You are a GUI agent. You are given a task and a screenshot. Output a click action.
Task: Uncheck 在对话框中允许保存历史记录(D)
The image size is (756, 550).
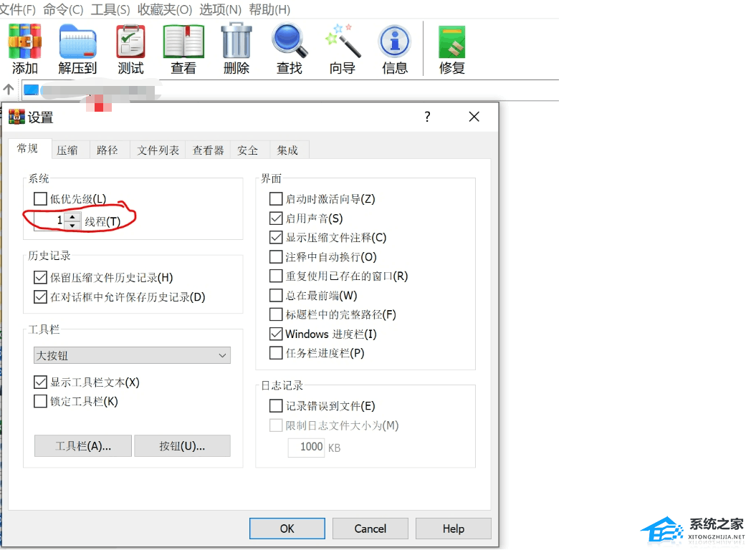40,297
